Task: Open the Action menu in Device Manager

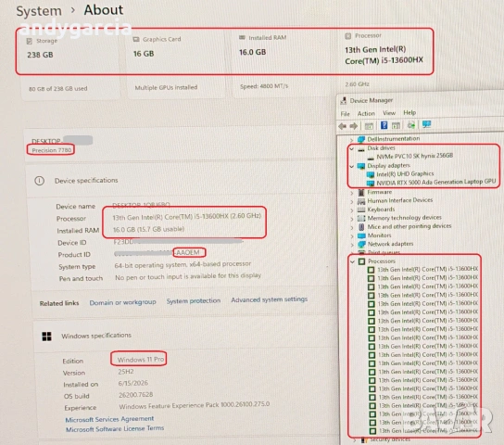Action: 366,113
